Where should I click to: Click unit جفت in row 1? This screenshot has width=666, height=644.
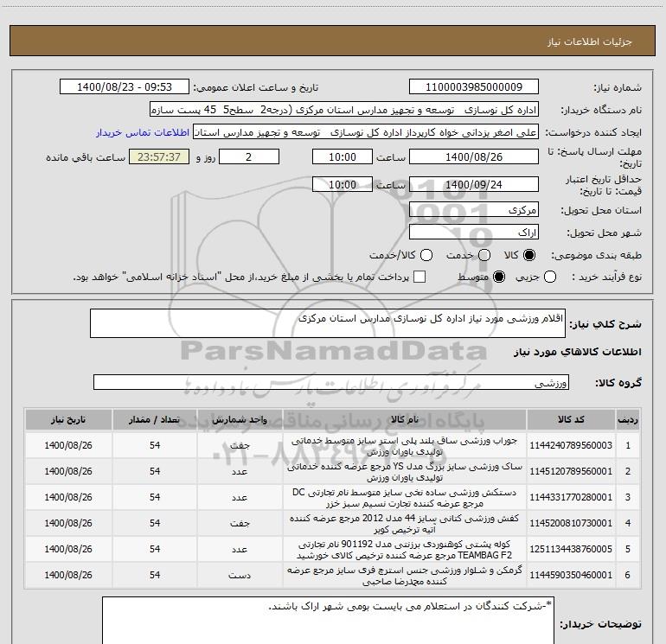pyautogui.click(x=240, y=446)
